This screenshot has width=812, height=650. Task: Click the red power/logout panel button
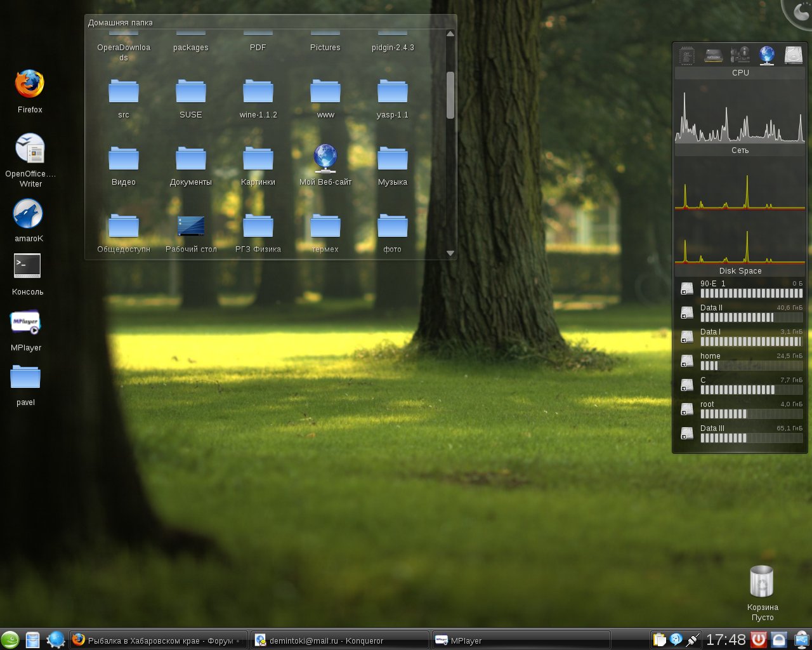pos(759,639)
